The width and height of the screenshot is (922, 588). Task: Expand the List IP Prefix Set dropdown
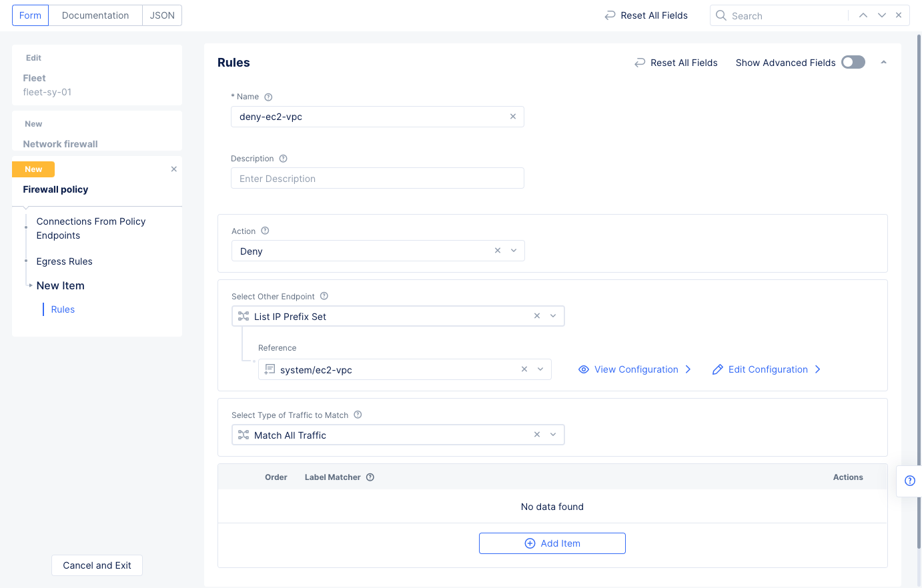(553, 316)
